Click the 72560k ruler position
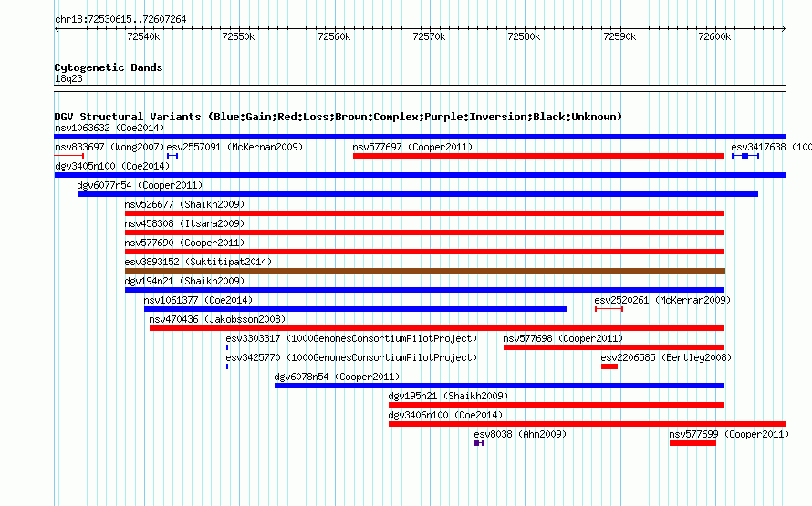 coord(334,36)
